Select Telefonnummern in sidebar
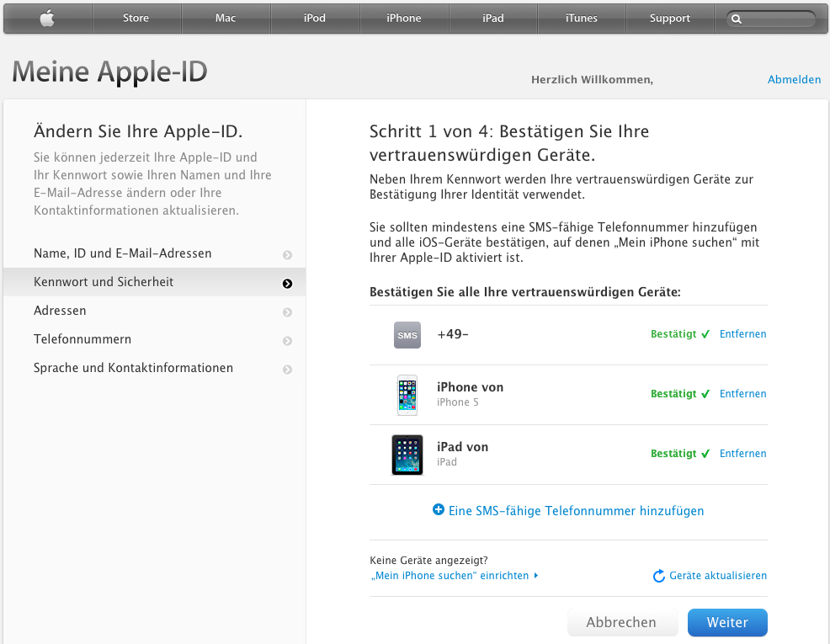830x644 pixels. tap(155, 339)
